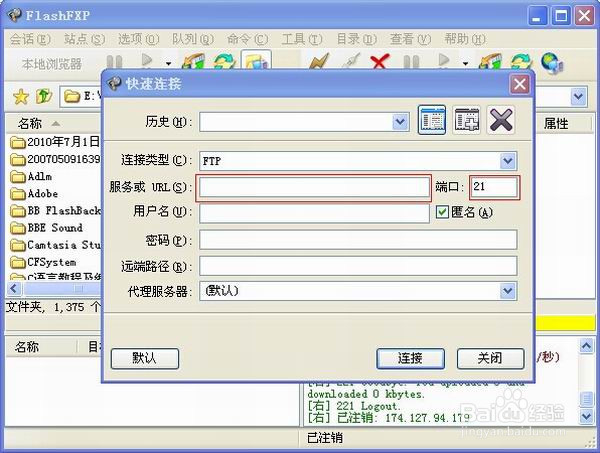Open the 工具(T) menu
Screen dimensions: 600x453
coord(302,39)
